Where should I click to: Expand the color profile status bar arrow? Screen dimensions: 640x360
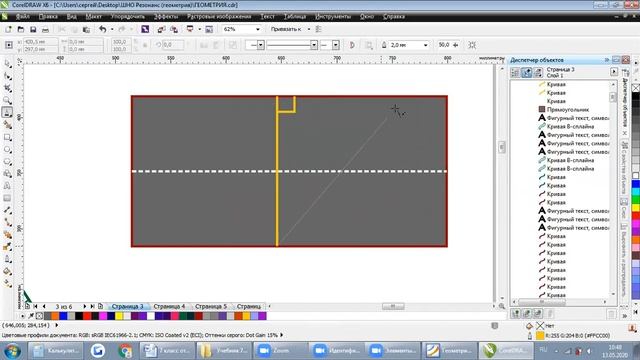click(282, 335)
